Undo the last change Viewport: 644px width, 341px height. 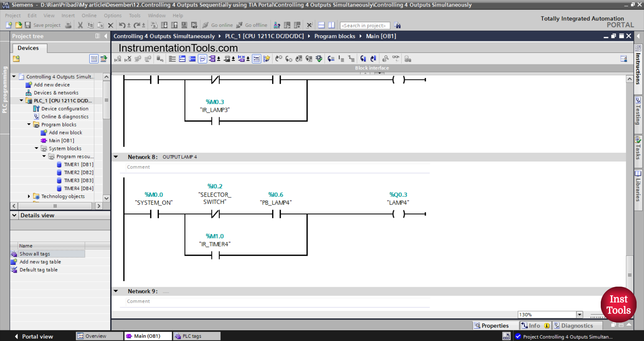coord(122,25)
